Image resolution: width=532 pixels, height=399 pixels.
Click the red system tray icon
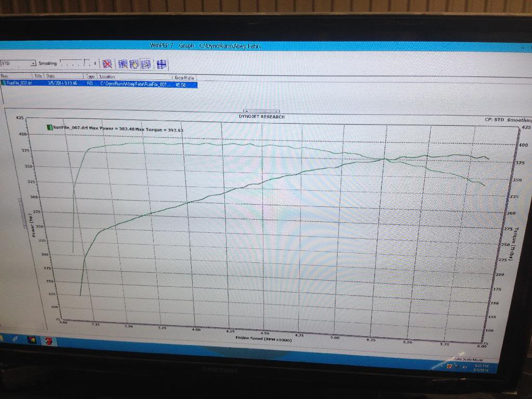click(449, 366)
